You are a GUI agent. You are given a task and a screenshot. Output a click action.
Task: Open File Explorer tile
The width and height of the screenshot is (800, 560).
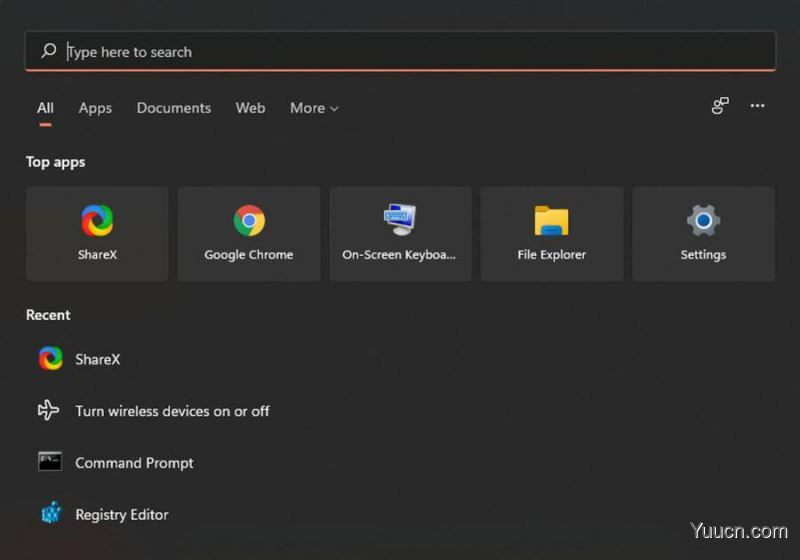coord(552,234)
